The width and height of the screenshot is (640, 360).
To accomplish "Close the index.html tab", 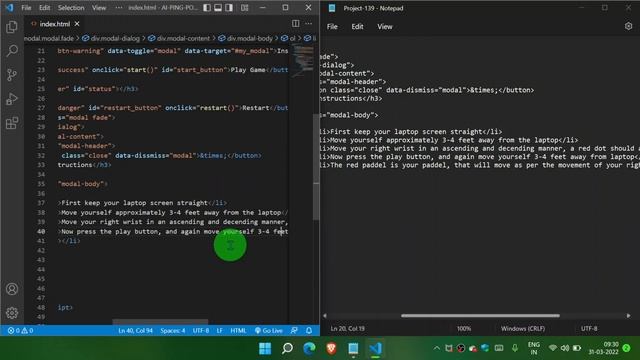I will pos(77,24).
